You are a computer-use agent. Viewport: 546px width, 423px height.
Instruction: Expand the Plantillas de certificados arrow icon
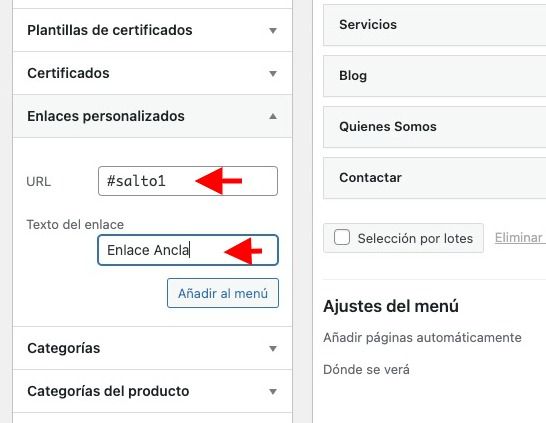coord(273,31)
